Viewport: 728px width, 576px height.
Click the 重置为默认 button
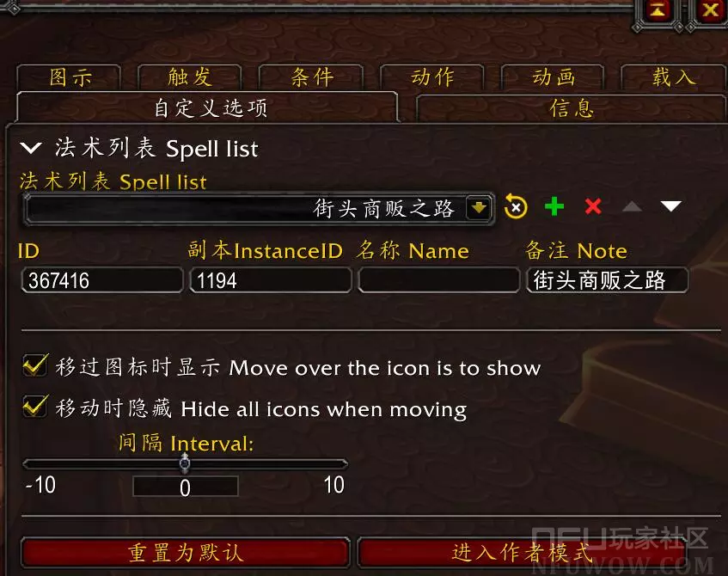(x=186, y=553)
